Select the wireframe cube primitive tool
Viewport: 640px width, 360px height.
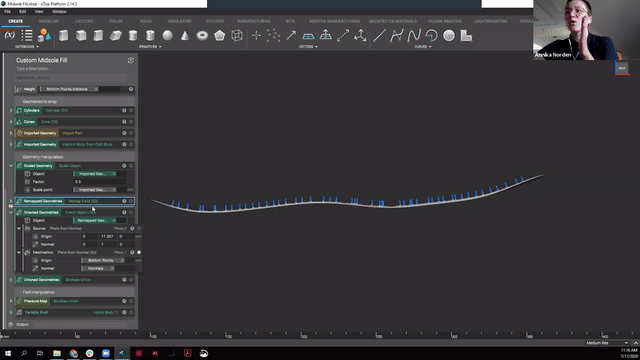[x=237, y=36]
